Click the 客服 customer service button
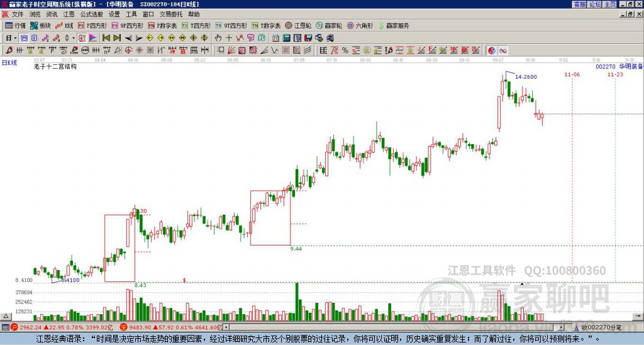Viewport: 644px width, 345px height. (x=580, y=4)
